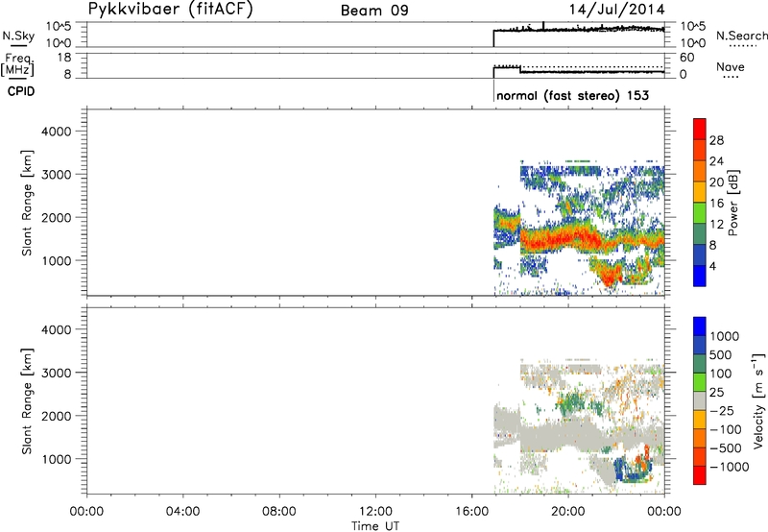Click the Pykkvibaer (fitACF) plot title
Screen dimensions: 768x532
[170, 9]
